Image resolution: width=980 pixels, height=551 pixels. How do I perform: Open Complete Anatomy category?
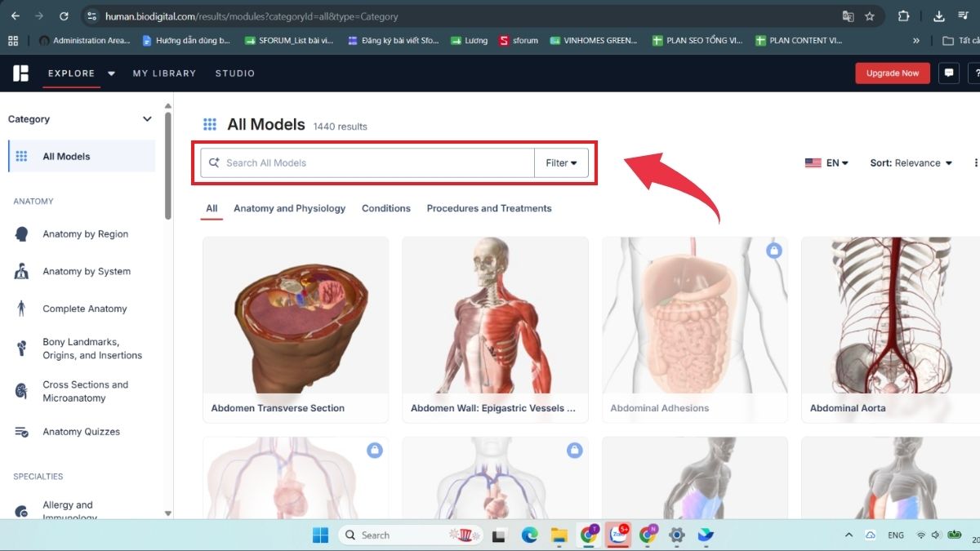pos(85,309)
